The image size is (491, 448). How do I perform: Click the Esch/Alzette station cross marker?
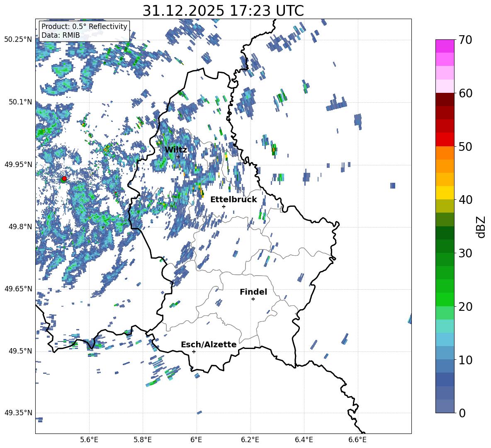tap(194, 351)
